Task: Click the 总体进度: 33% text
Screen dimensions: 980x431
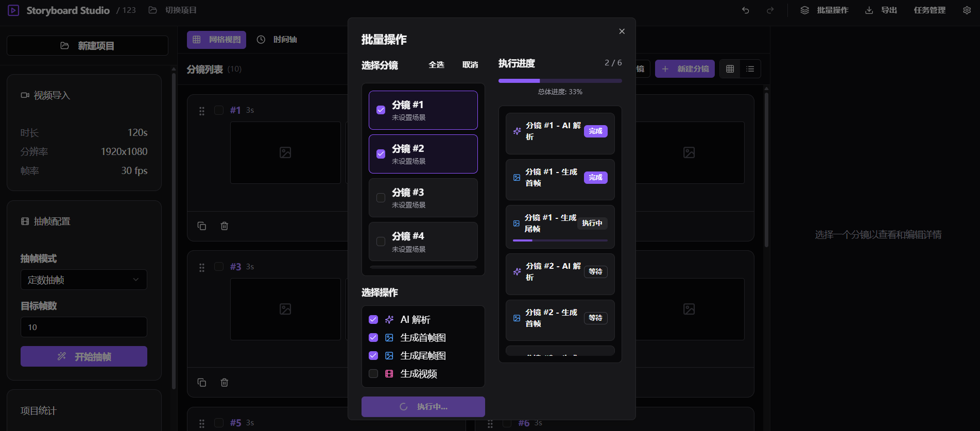Action: coord(560,92)
